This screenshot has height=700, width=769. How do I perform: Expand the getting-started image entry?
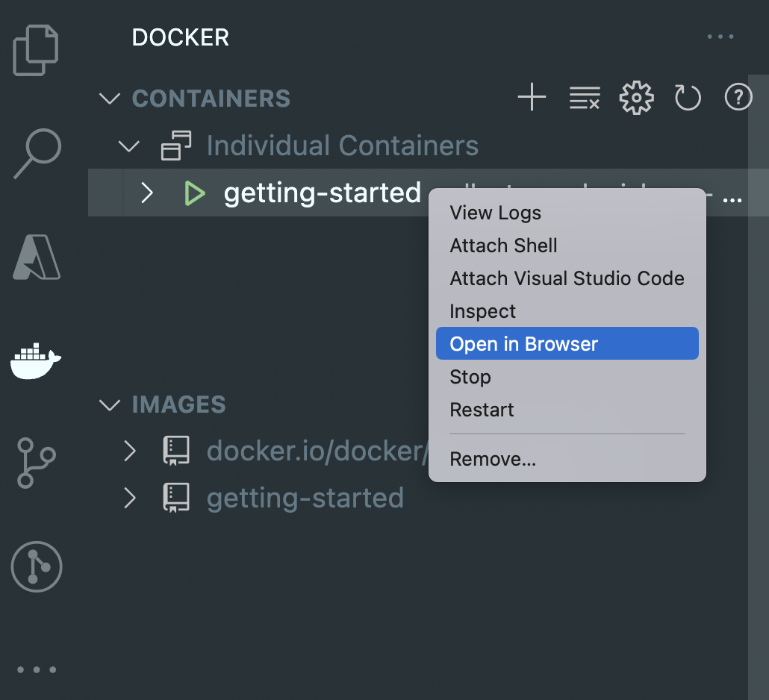(x=131, y=498)
